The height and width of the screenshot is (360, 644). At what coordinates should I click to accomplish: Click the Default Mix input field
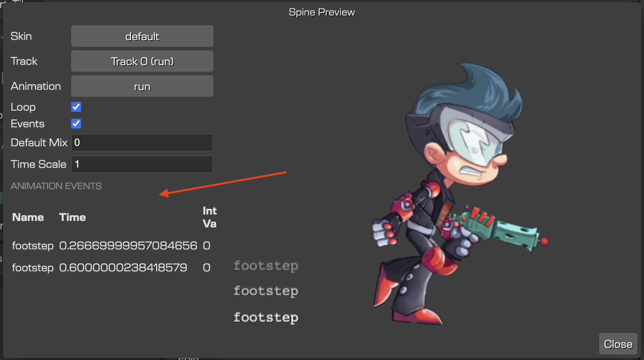(142, 143)
